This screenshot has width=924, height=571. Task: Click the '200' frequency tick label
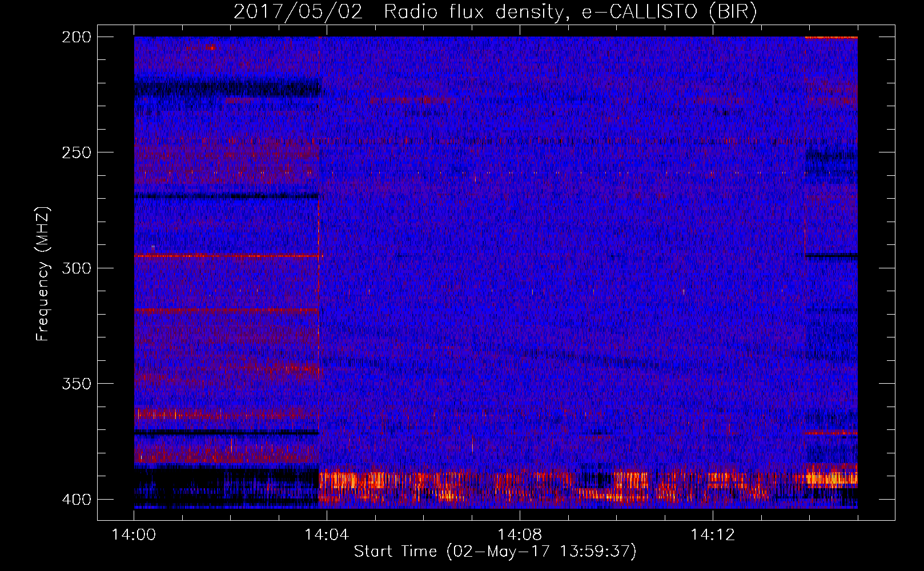tap(76, 37)
